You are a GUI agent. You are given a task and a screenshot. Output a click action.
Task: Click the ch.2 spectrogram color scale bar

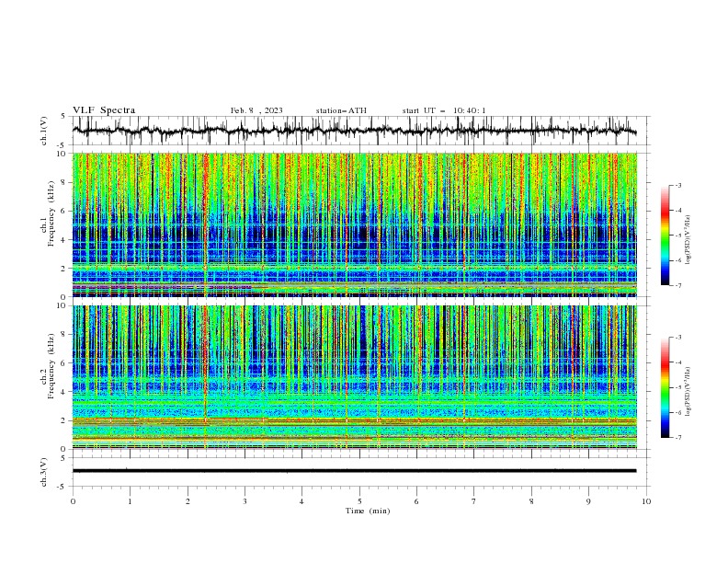tap(665, 387)
